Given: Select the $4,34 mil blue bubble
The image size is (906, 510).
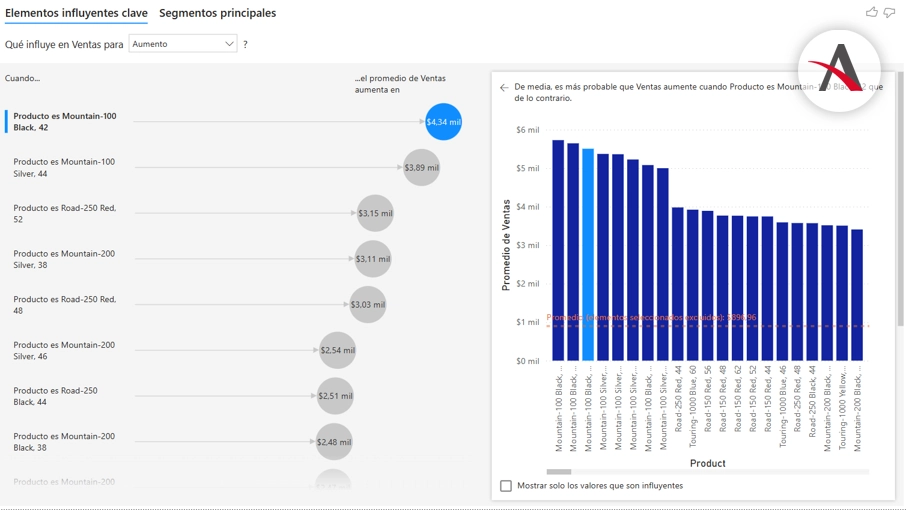Looking at the screenshot, I should [x=443, y=122].
